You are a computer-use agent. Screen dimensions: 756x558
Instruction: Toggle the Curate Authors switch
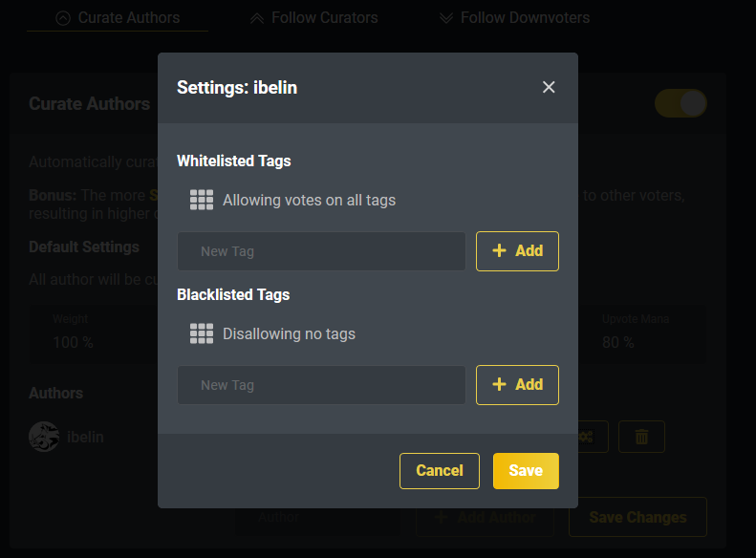680,103
